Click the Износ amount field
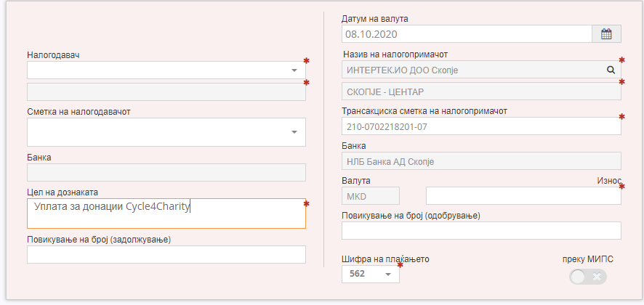The width and height of the screenshot is (644, 305). (x=523, y=196)
